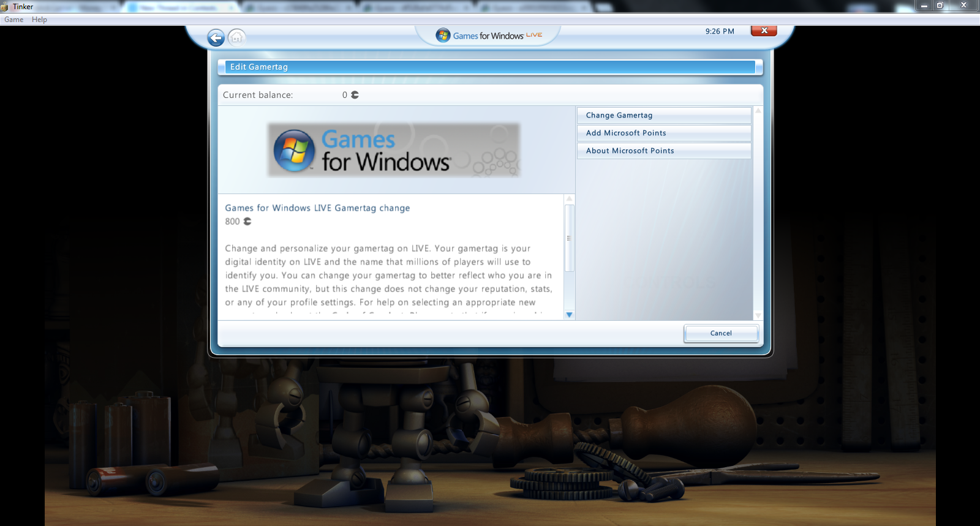Click the "Tinker" window title text
This screenshot has width=980, height=526.
(23, 7)
